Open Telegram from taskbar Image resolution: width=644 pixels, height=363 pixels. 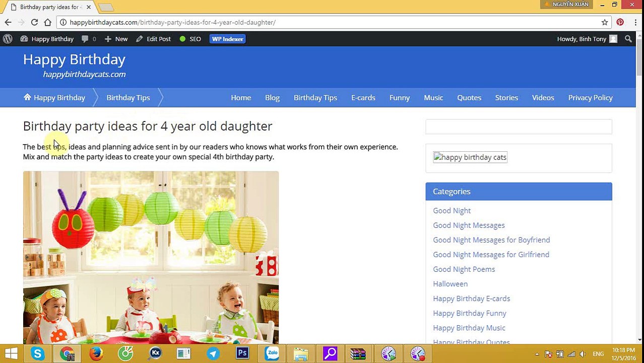click(213, 353)
